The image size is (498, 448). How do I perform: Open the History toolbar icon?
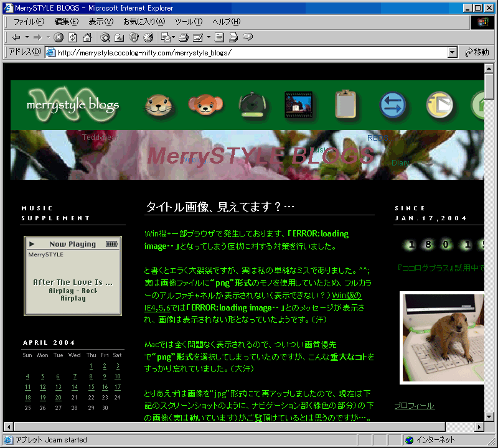[x=148, y=37]
